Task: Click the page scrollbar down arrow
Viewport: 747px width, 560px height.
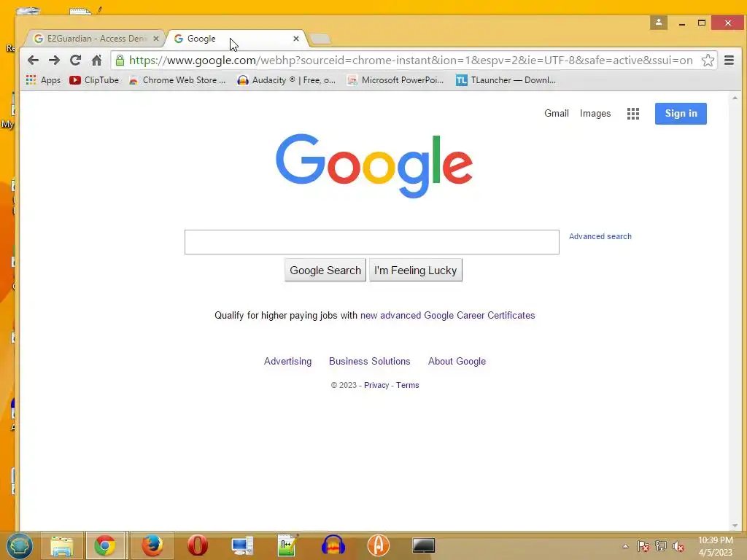Action: (x=735, y=526)
